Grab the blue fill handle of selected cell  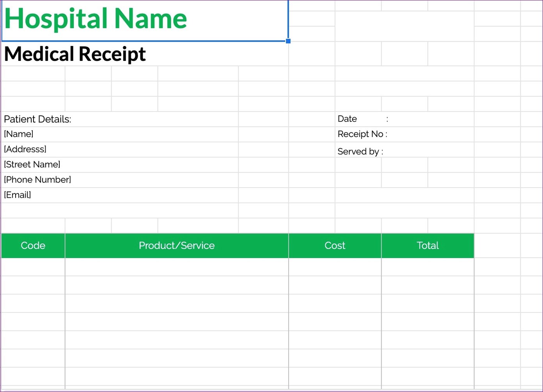288,41
